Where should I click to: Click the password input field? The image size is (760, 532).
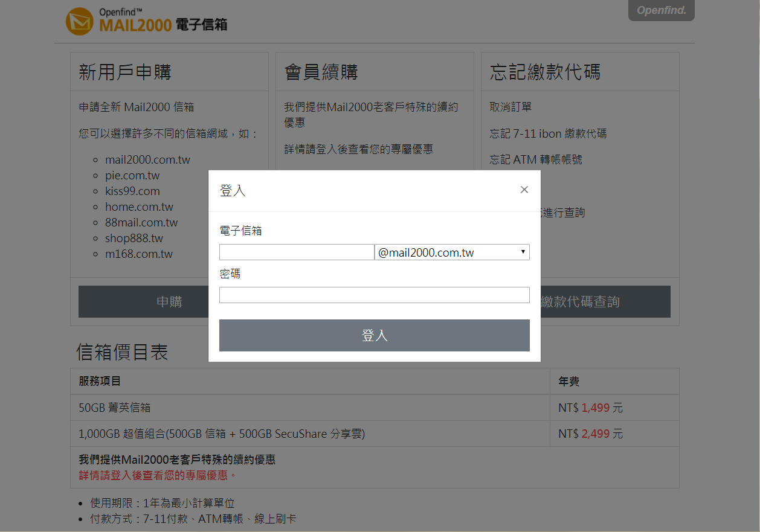click(x=375, y=295)
